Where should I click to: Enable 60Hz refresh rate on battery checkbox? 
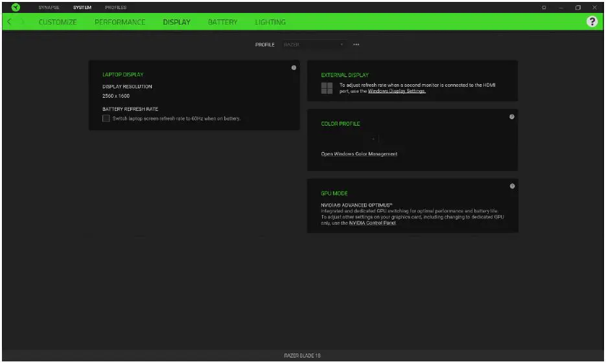(x=106, y=119)
